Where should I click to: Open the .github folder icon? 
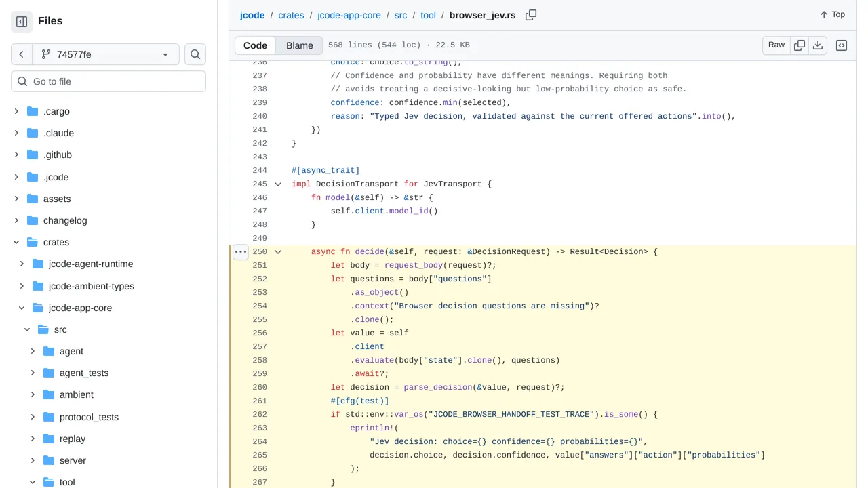[33, 155]
